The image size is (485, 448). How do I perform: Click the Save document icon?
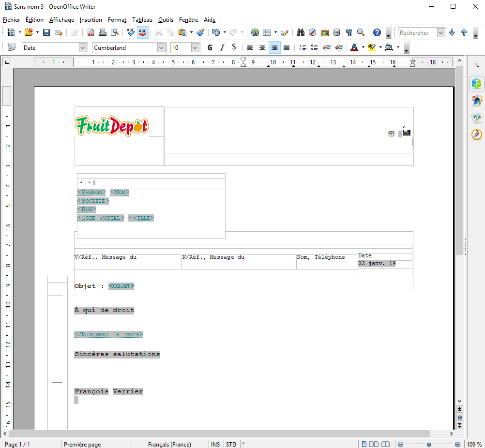46,33
